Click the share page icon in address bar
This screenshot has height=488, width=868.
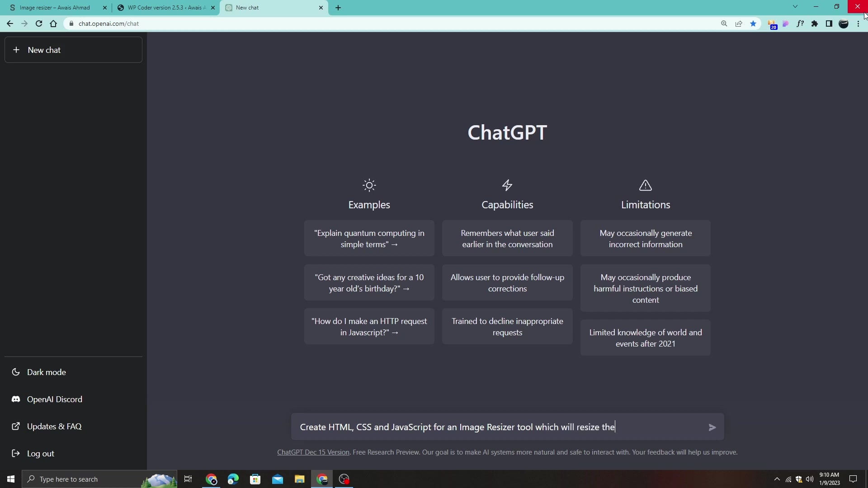click(x=739, y=23)
